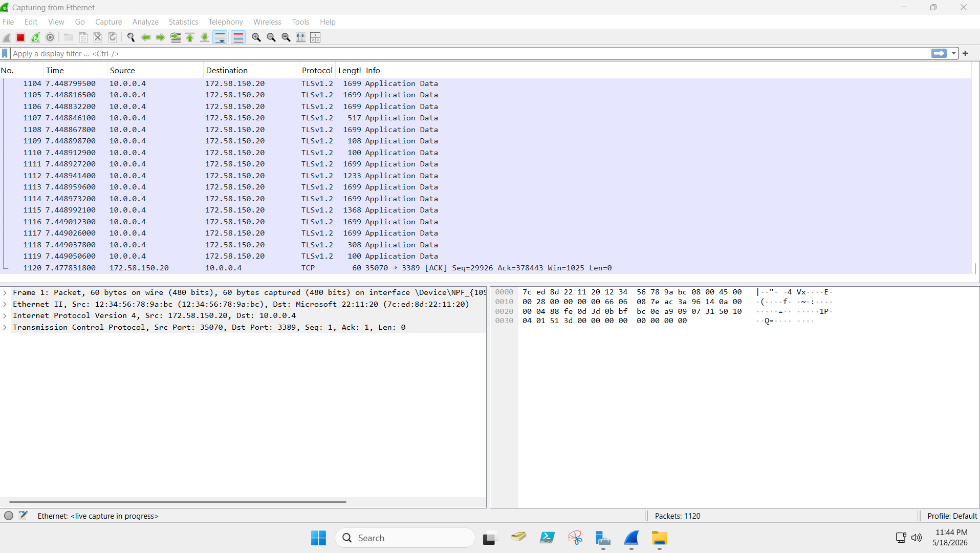This screenshot has width=980, height=553.
Task: Open the File menu
Action: click(x=8, y=22)
